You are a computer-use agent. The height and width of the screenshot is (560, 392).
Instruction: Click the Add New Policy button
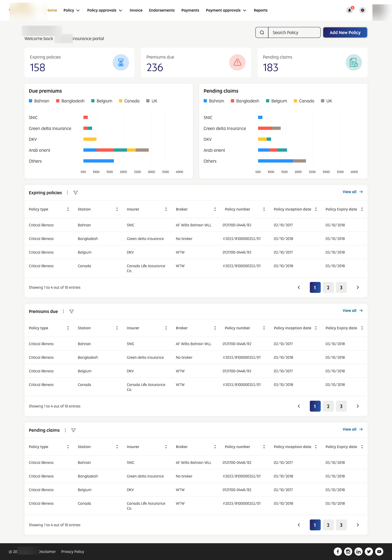345,32
